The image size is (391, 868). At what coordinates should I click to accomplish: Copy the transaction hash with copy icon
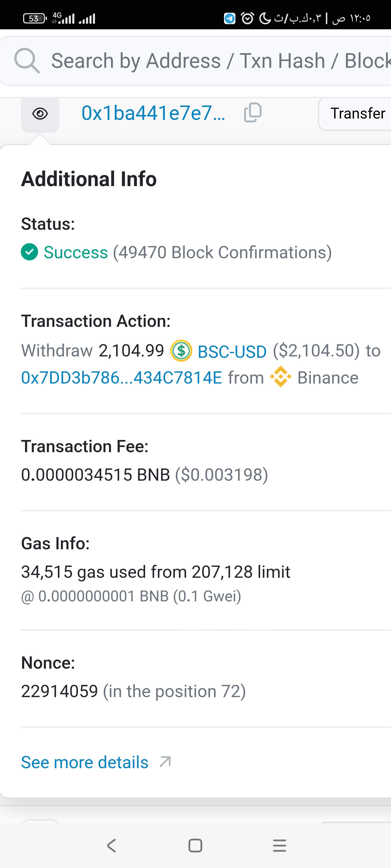[x=253, y=113]
